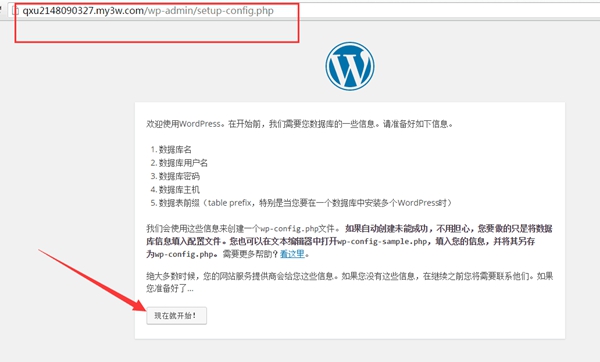The width and height of the screenshot is (600, 362).
Task: Click the page icon in the address bar
Action: (x=15, y=10)
